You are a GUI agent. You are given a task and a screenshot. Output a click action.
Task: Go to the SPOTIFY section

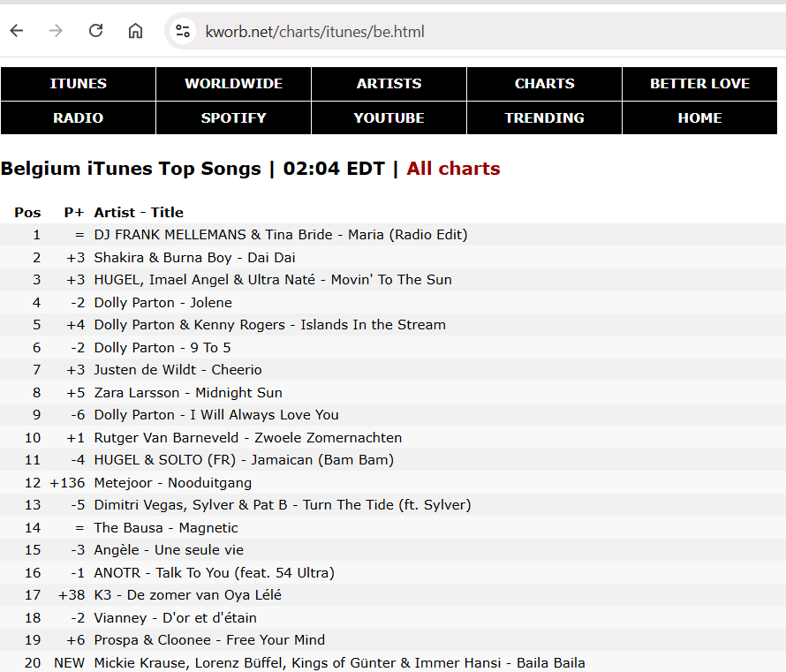coord(234,117)
